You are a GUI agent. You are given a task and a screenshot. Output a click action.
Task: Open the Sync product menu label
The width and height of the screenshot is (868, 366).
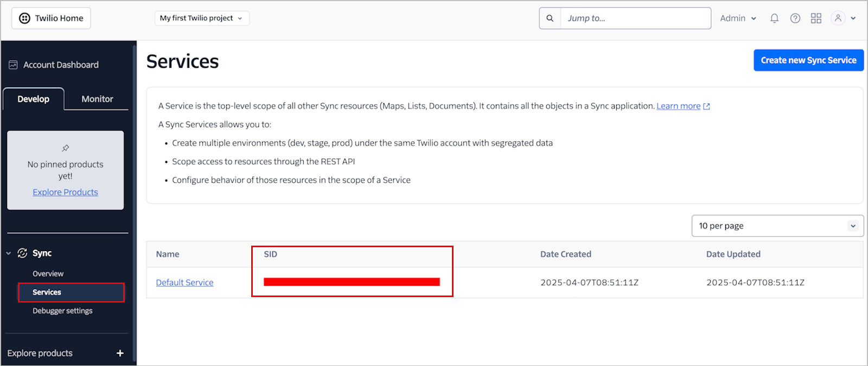[x=42, y=253]
